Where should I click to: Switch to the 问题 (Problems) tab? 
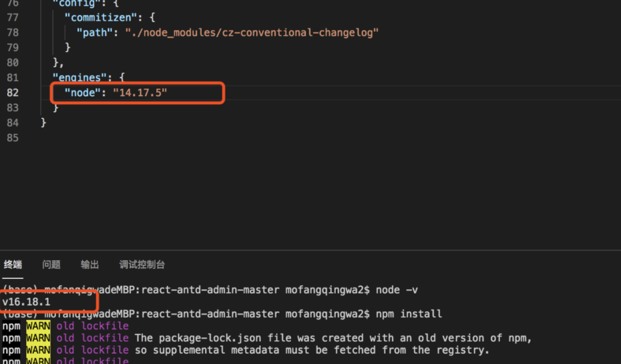click(51, 265)
